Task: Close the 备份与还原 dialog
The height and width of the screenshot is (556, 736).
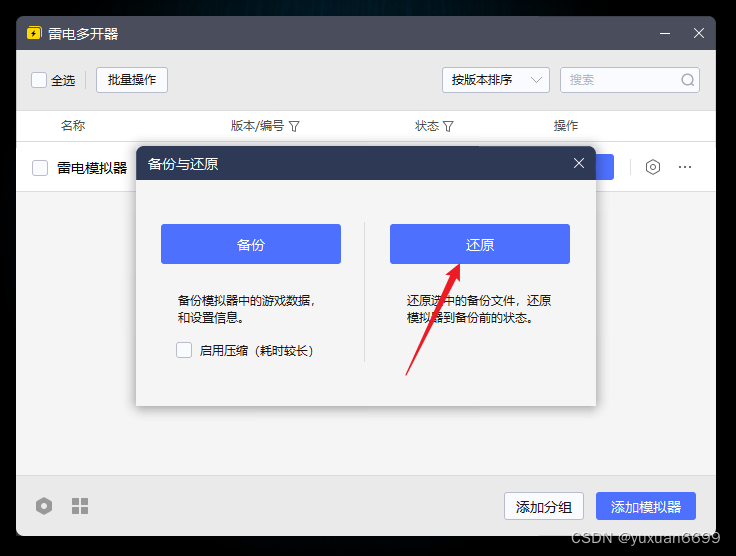Action: [579, 163]
